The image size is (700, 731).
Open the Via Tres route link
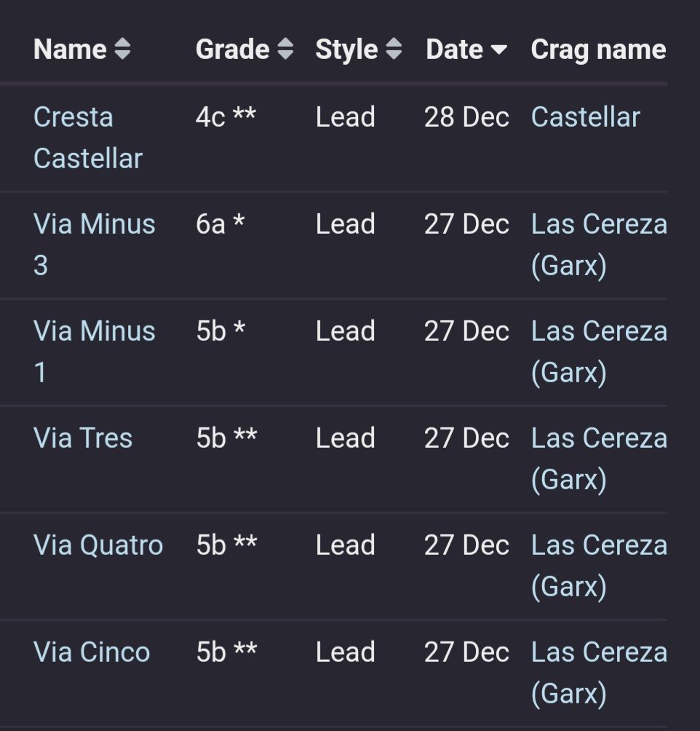83,438
